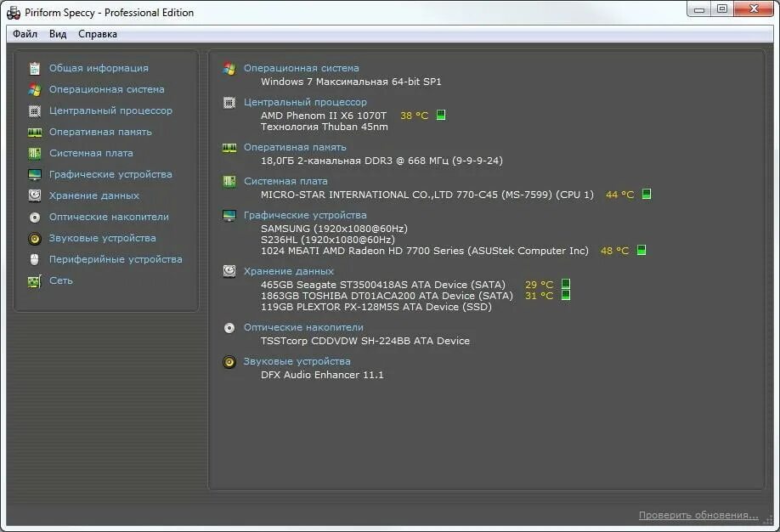
Task: Click the speaker icon in the summary panel
Action: [229, 362]
